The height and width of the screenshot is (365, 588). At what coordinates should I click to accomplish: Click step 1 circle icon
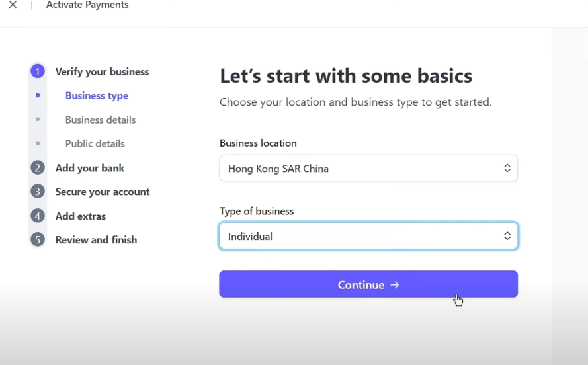[38, 71]
